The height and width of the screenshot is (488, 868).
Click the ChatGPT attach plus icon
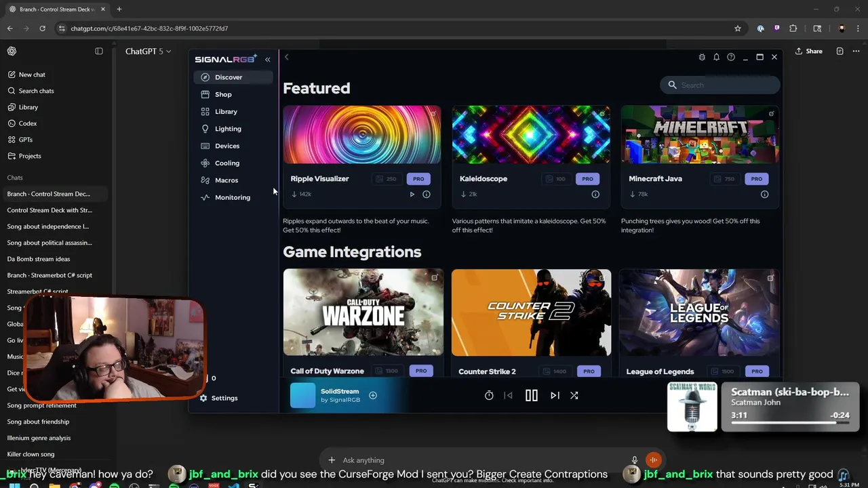[332, 460]
